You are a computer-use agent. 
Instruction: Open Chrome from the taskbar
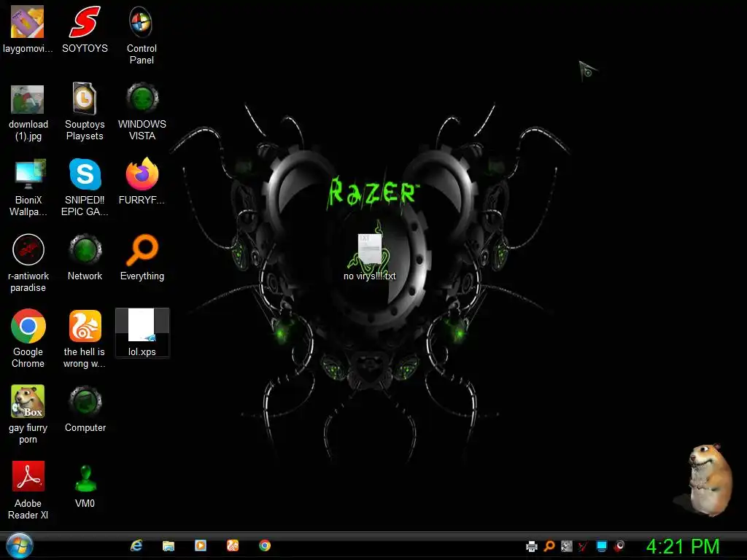264,545
